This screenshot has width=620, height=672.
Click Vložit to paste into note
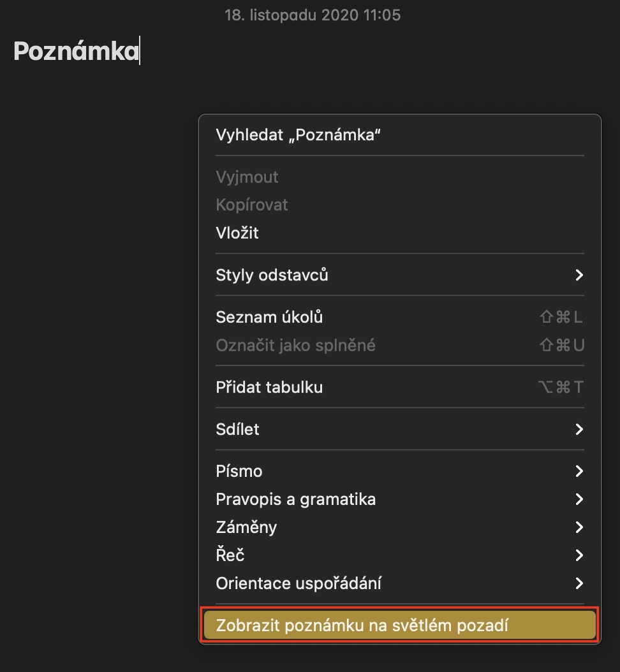click(237, 233)
